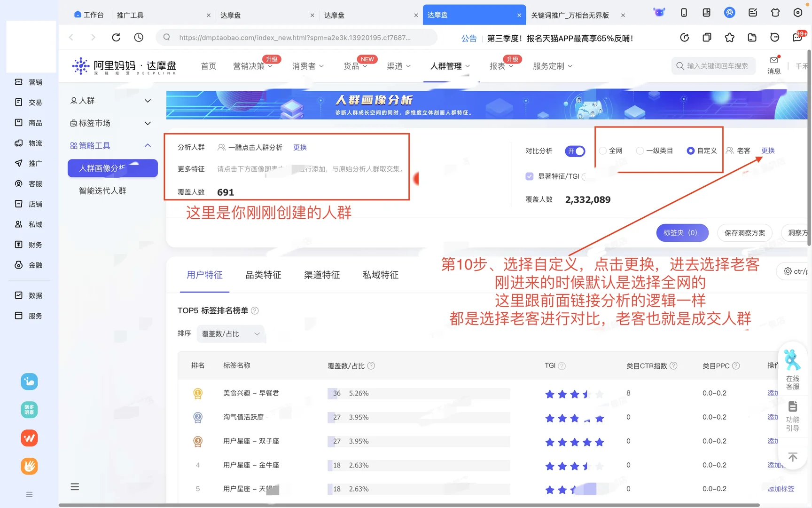Image resolution: width=812 pixels, height=508 pixels.
Task: Select the 全网 radio button
Action: pyautogui.click(x=603, y=151)
